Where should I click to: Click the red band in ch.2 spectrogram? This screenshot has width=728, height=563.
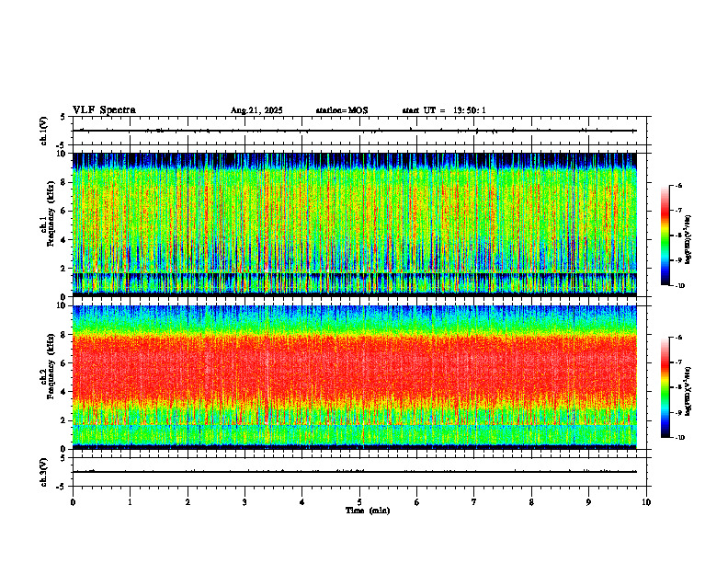354,367
